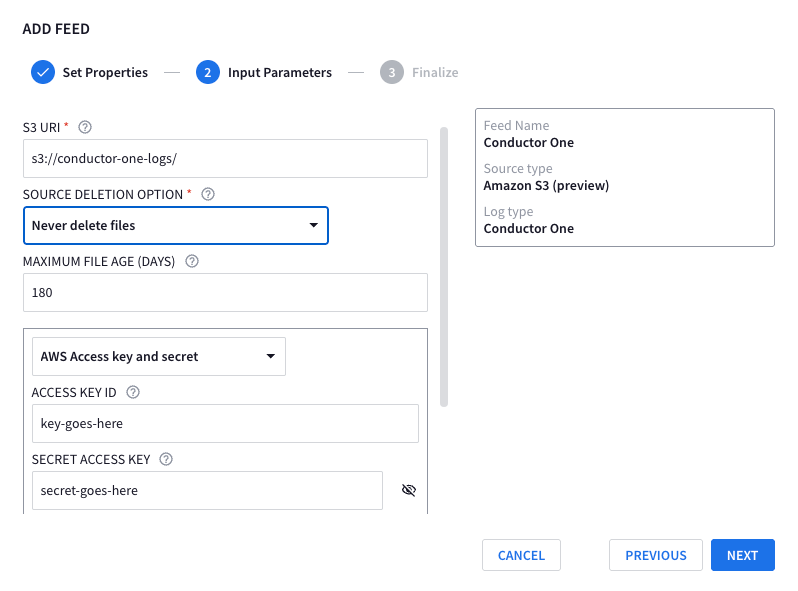
Task: Toggle secret access key visibility
Action: [408, 490]
